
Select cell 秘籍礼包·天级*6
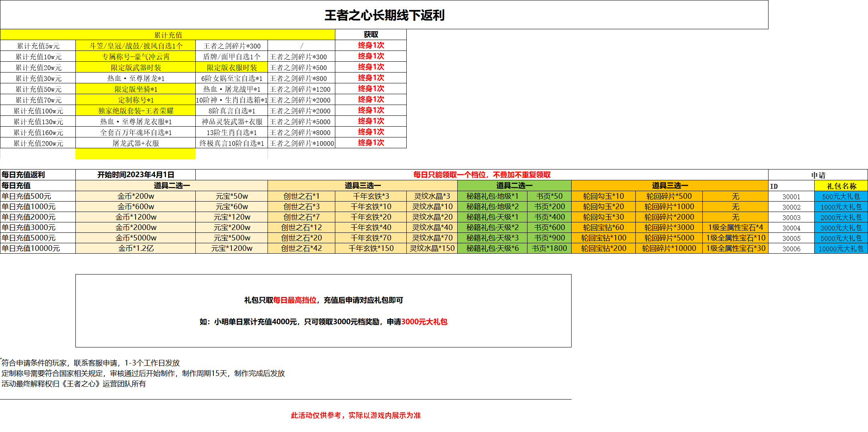(x=493, y=248)
